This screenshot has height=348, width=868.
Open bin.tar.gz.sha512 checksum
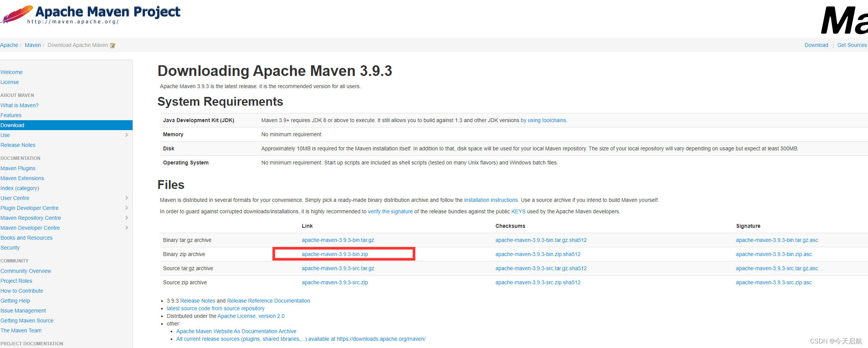pyautogui.click(x=541, y=240)
